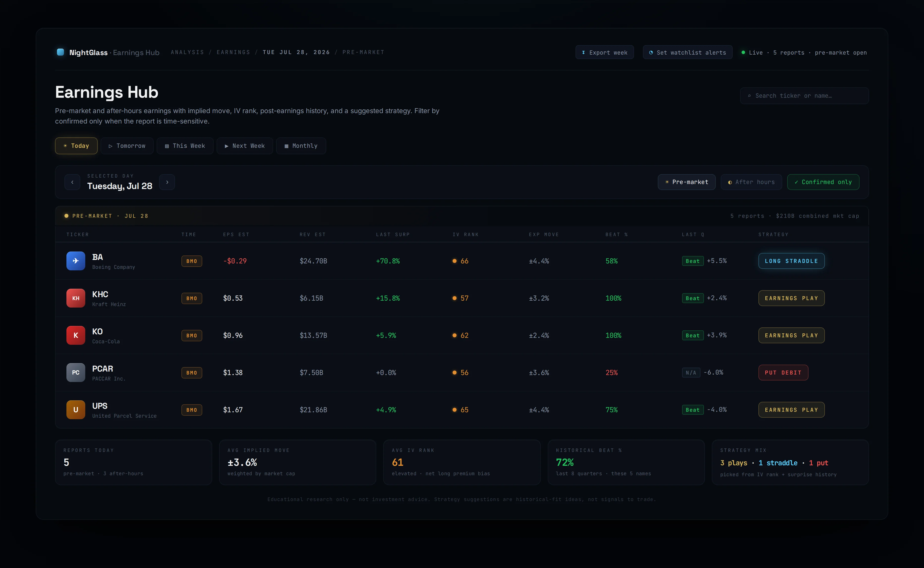Go to next day with right chevron
924x568 pixels.
click(167, 182)
